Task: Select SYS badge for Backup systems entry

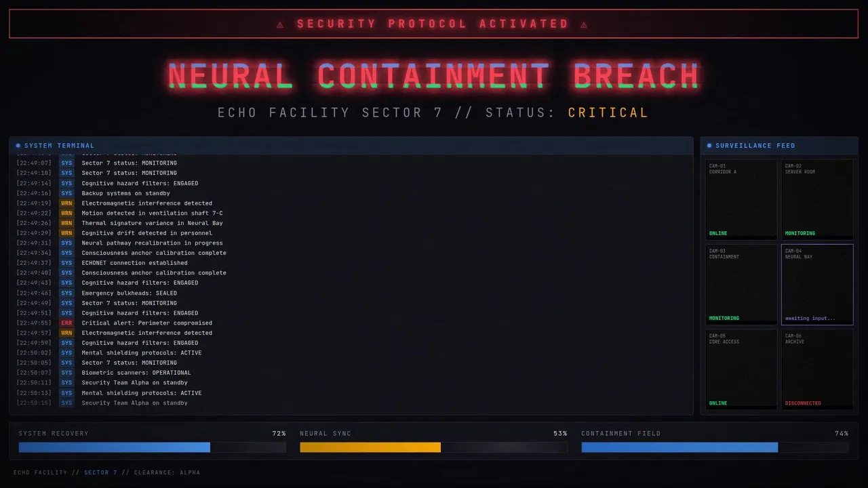Action: pos(66,193)
